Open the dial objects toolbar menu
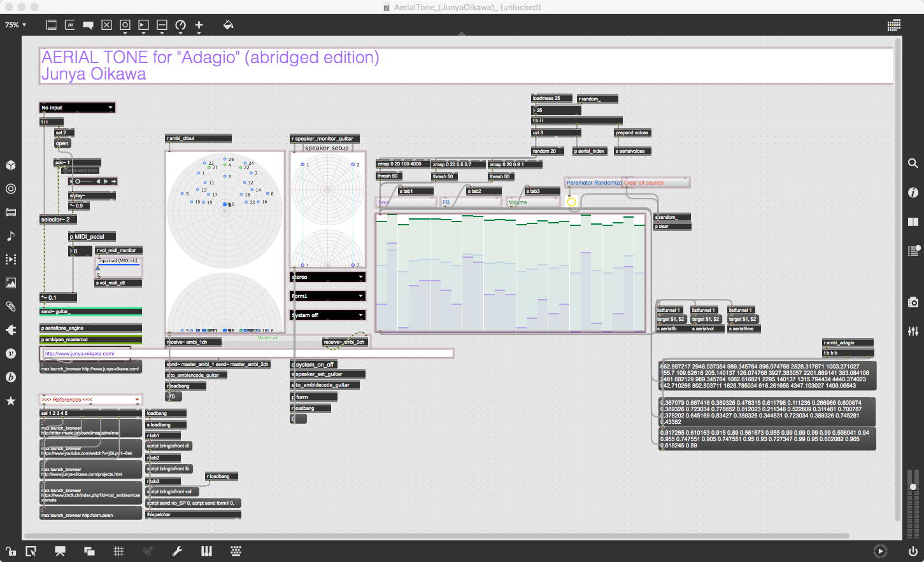The height and width of the screenshot is (562, 924). click(x=181, y=25)
